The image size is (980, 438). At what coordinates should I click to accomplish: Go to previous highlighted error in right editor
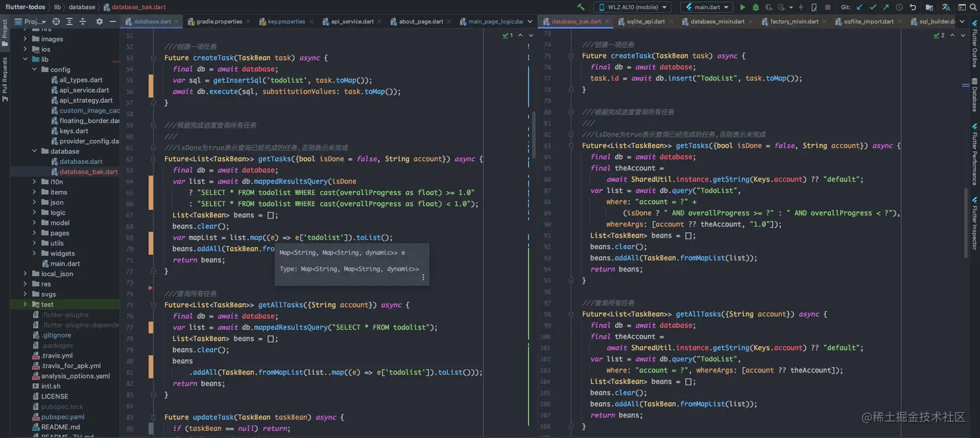(952, 36)
